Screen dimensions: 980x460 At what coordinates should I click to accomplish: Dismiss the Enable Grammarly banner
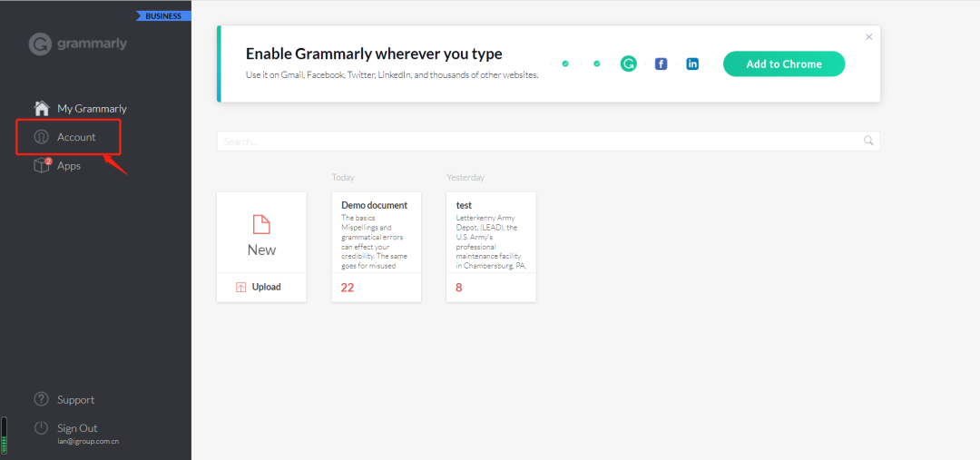pos(868,37)
